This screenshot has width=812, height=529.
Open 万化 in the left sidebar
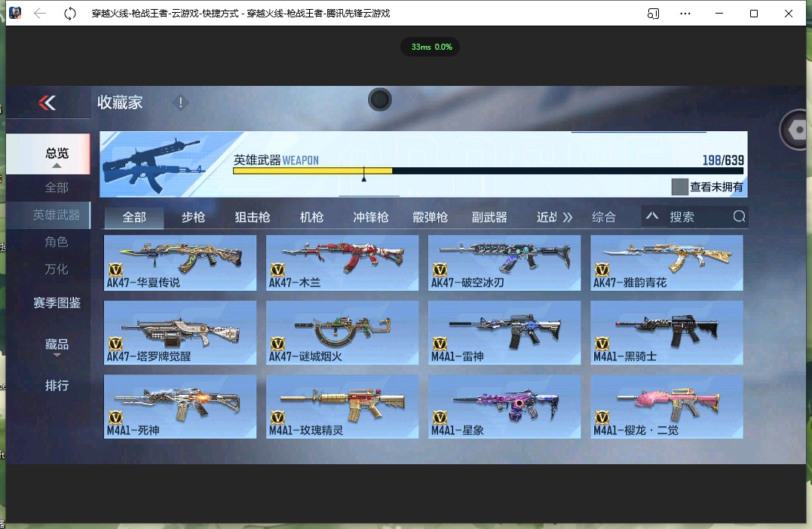[57, 269]
